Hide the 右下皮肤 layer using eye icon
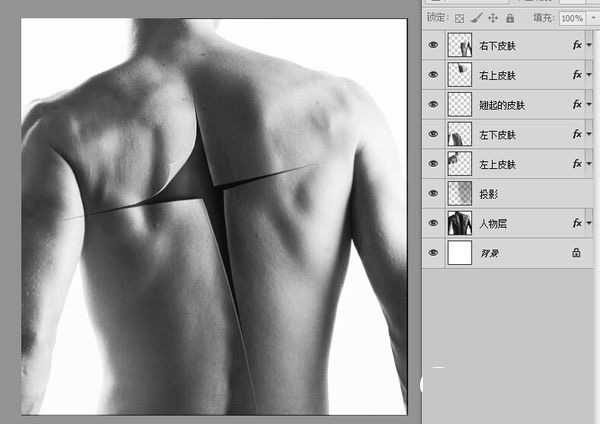 pos(433,46)
